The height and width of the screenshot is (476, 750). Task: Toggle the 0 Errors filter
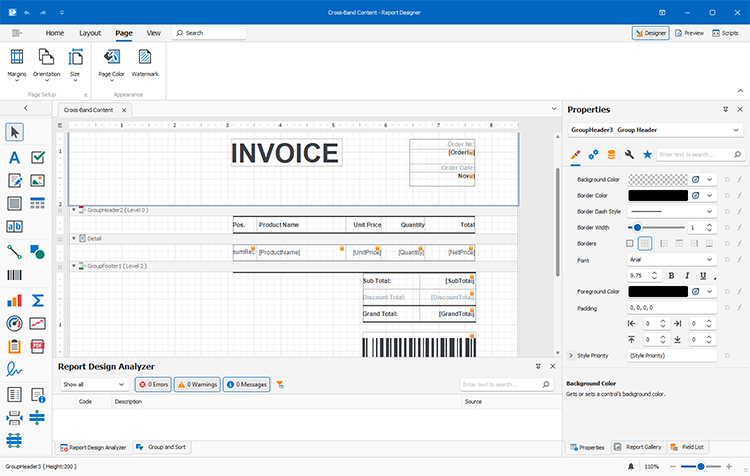[x=154, y=384]
